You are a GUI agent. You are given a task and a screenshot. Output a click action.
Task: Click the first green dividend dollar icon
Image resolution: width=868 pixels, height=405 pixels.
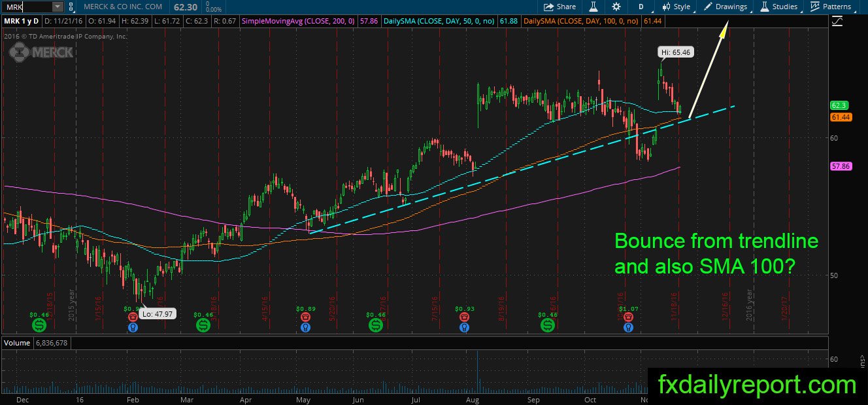coord(39,325)
